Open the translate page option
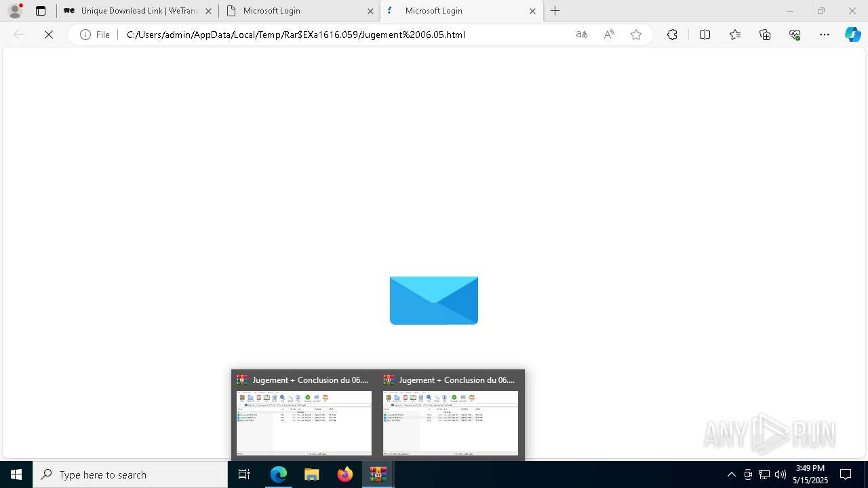The width and height of the screenshot is (868, 488). tap(582, 35)
